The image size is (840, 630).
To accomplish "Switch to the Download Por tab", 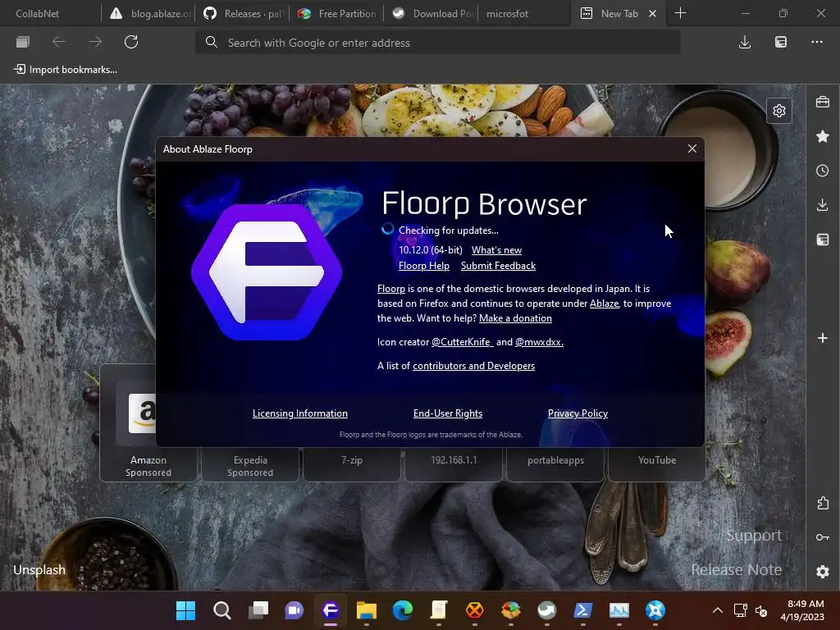I will pyautogui.click(x=431, y=13).
